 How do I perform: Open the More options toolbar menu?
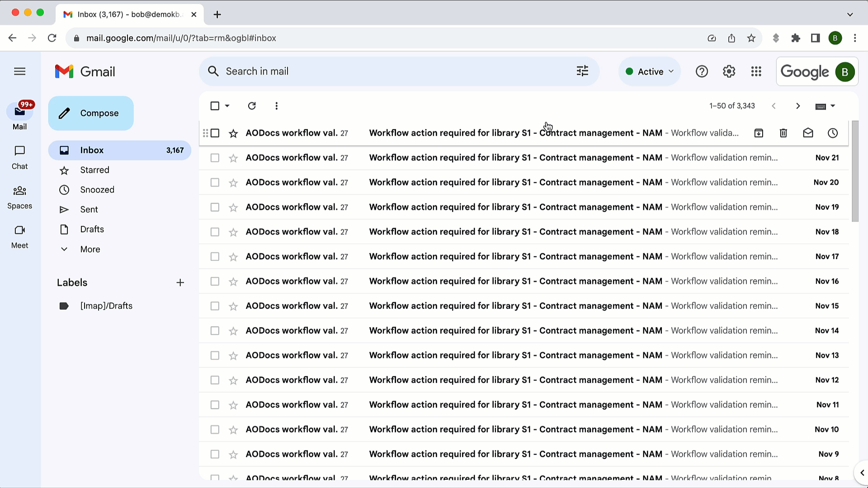276,106
